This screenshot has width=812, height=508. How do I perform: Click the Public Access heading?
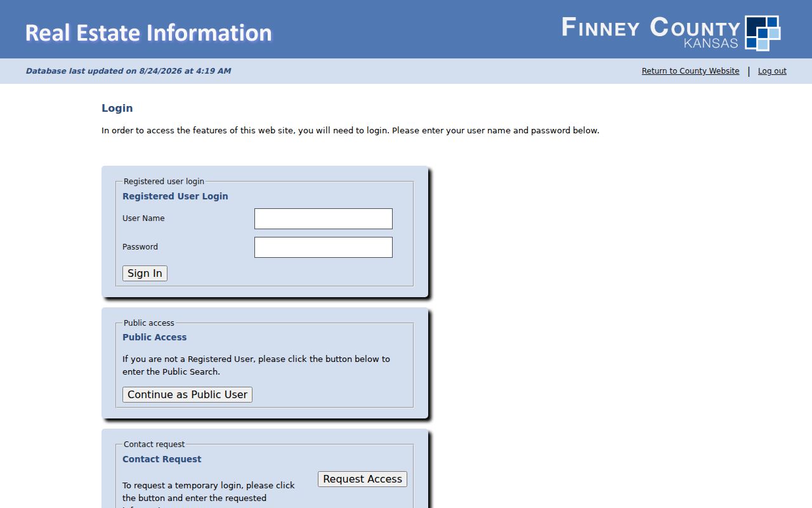[x=155, y=337]
